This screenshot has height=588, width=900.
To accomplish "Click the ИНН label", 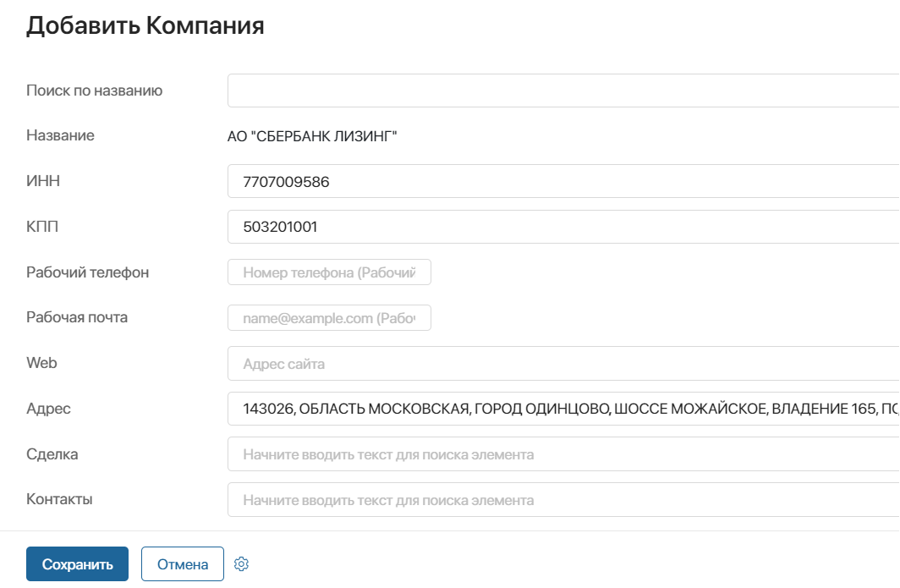I will point(43,181).
